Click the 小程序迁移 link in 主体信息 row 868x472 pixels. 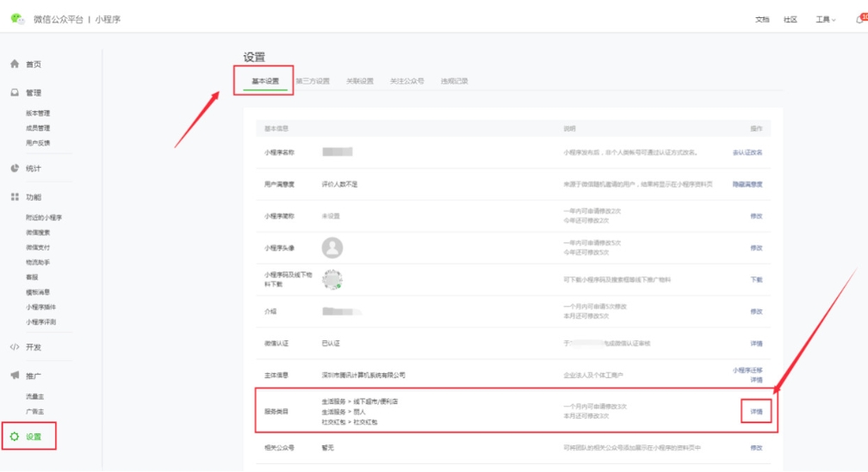click(747, 370)
